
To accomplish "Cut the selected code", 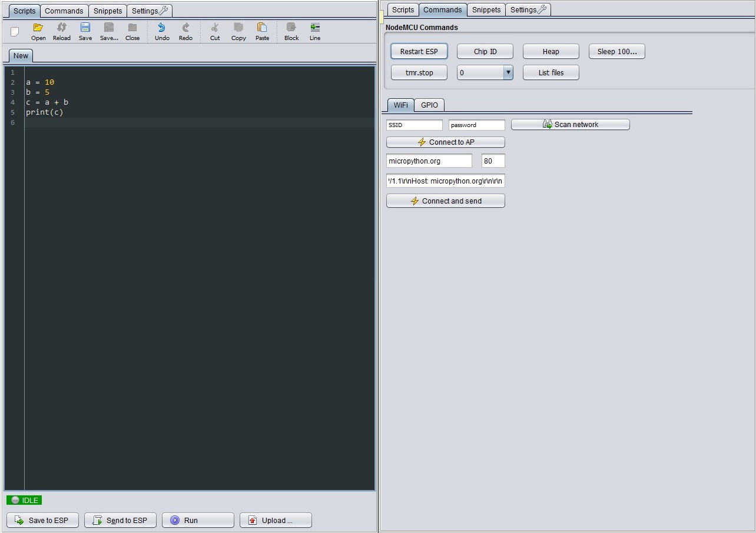I will click(x=214, y=31).
